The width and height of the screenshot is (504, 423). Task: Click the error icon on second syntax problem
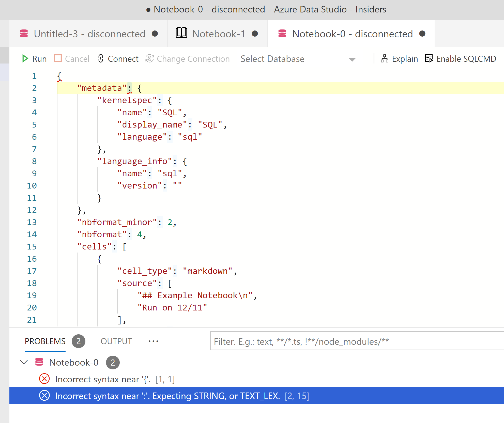click(x=44, y=396)
